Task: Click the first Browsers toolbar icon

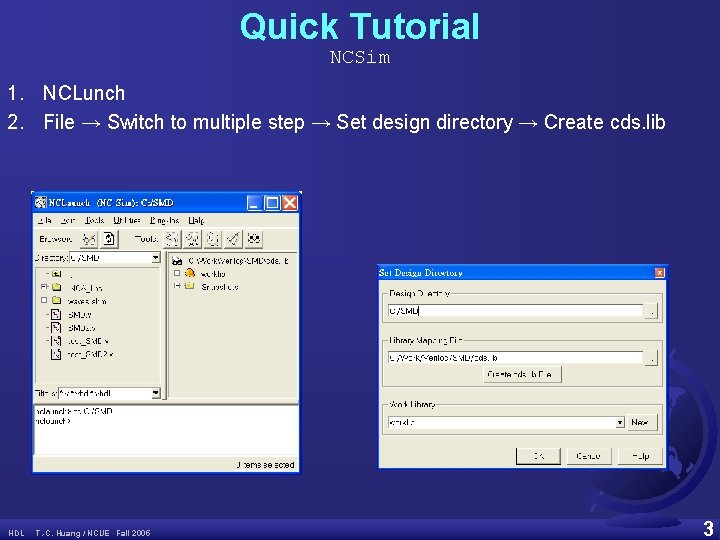Action: point(89,239)
